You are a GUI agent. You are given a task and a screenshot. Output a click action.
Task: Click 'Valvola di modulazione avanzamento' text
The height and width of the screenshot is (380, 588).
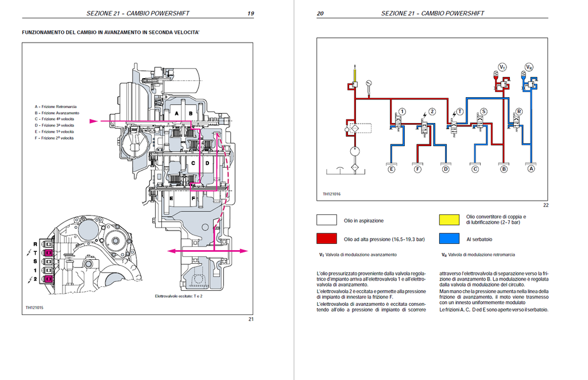pyautogui.click(x=361, y=255)
